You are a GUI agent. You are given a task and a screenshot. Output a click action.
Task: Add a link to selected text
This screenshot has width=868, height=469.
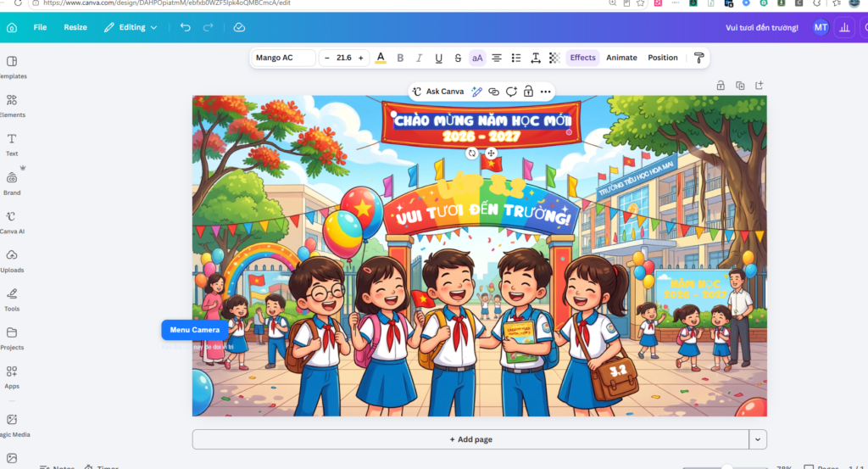tap(494, 92)
